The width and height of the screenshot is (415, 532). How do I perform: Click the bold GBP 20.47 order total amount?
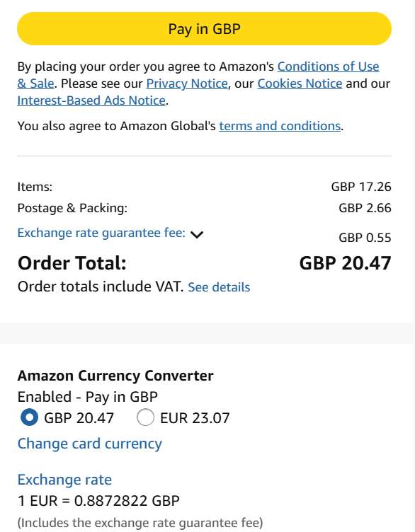click(345, 263)
